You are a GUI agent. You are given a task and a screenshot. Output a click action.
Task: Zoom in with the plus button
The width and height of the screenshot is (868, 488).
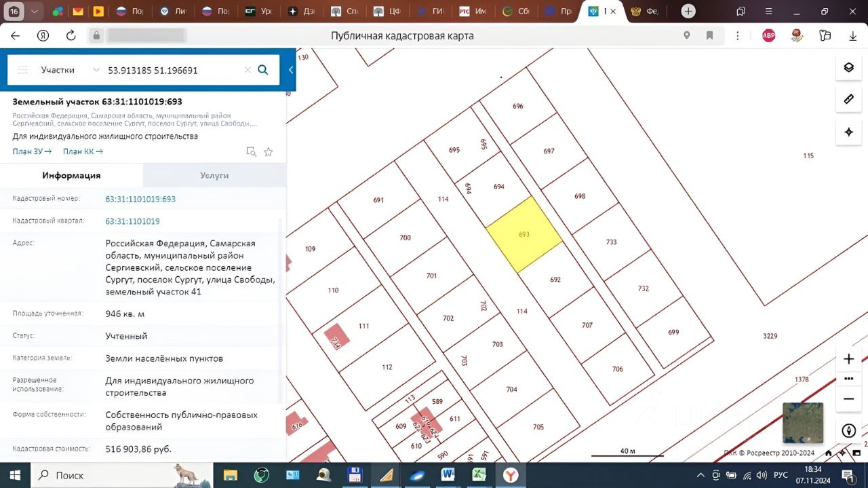[848, 359]
